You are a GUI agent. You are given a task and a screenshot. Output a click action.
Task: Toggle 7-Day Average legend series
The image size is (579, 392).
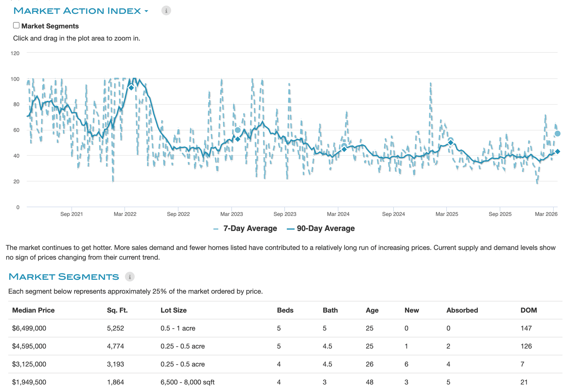tap(250, 229)
